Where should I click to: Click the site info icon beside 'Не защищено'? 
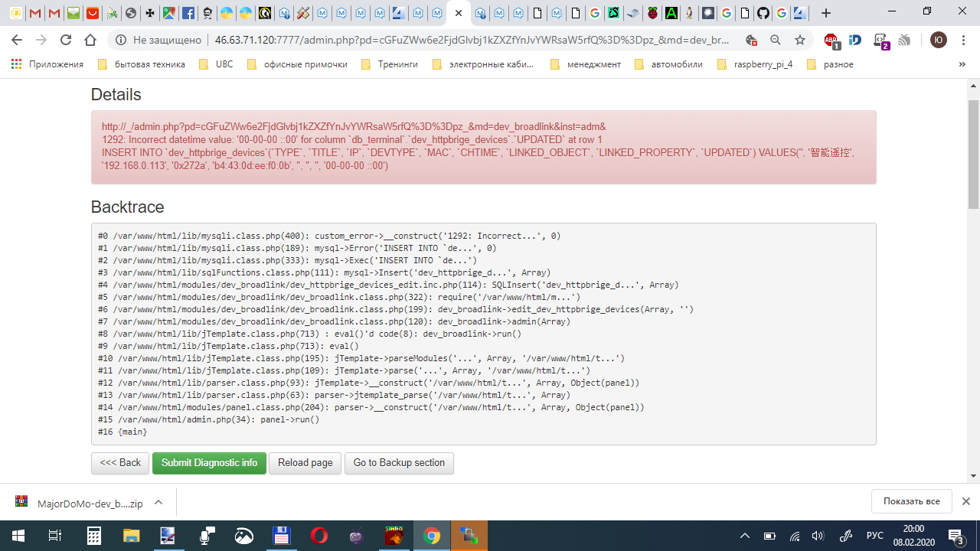(x=120, y=40)
